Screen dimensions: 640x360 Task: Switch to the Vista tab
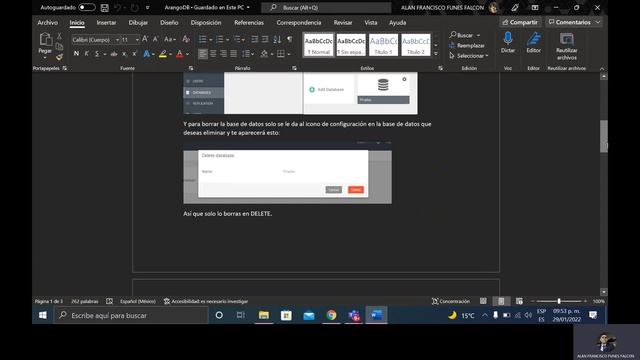tap(371, 22)
